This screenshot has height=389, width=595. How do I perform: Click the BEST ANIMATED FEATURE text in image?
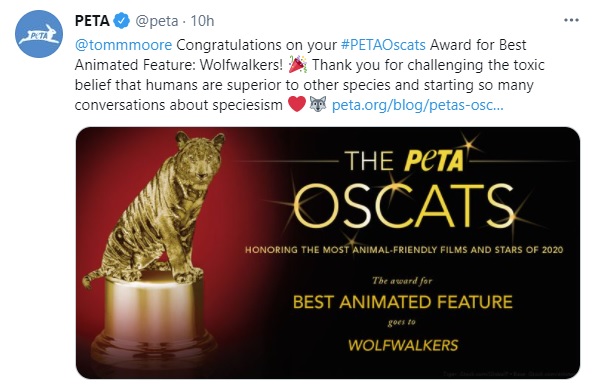(403, 302)
